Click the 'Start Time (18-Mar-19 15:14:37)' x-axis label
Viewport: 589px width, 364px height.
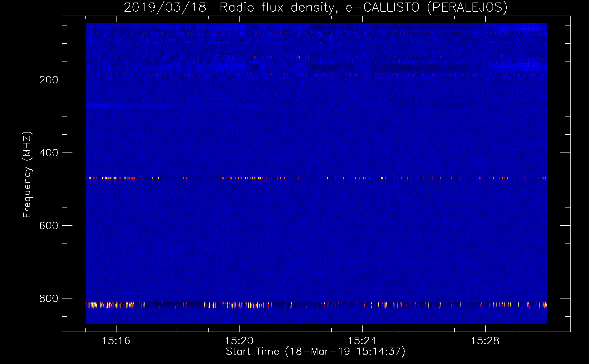coord(316,352)
